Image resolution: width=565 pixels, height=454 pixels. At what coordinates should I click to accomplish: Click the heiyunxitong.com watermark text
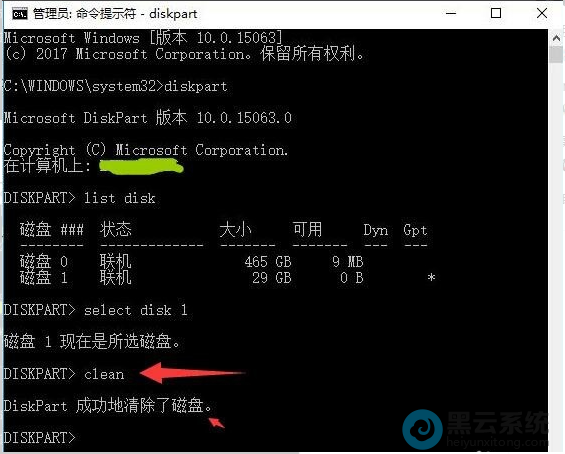click(497, 442)
